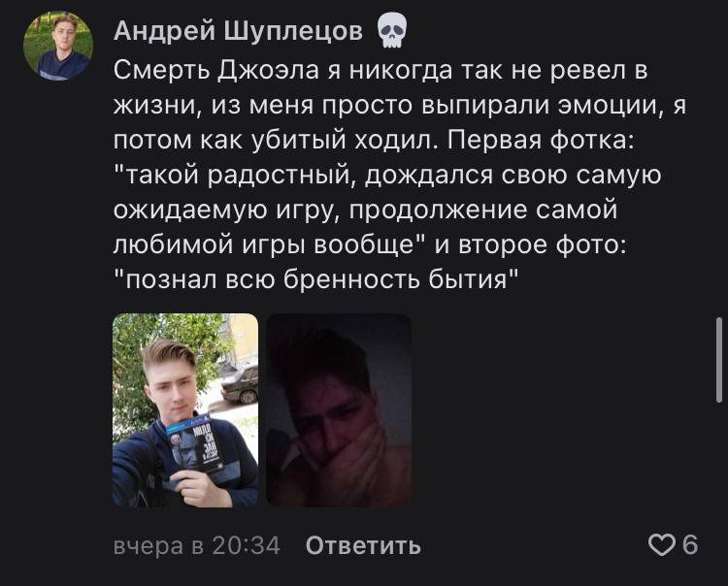This screenshot has width=728, height=586.
Task: Open Андрей Шуплецов's round profile avatar
Action: [x=58, y=46]
